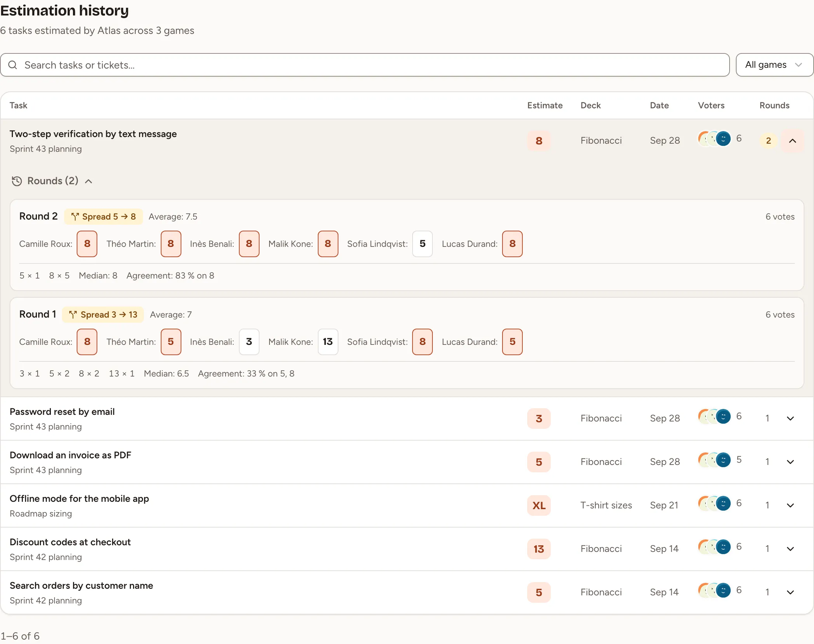Expand the Download an invoice as PDF row

[790, 462]
